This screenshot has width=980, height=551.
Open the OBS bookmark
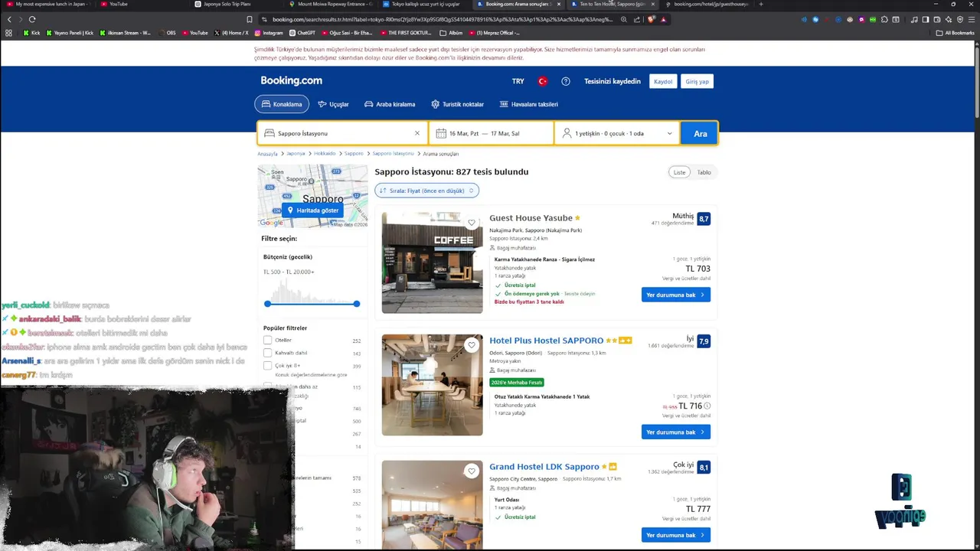(x=167, y=33)
